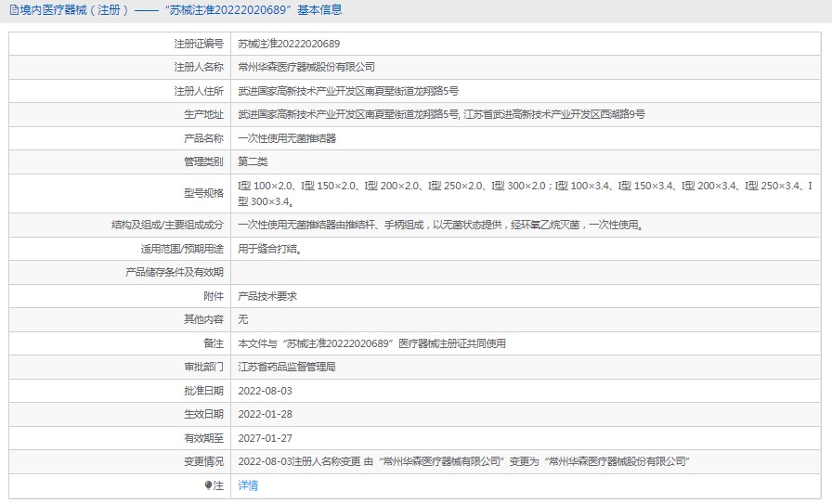Select approving department 江苏省药品监督管理局
The height and width of the screenshot is (504, 832).
tap(287, 368)
